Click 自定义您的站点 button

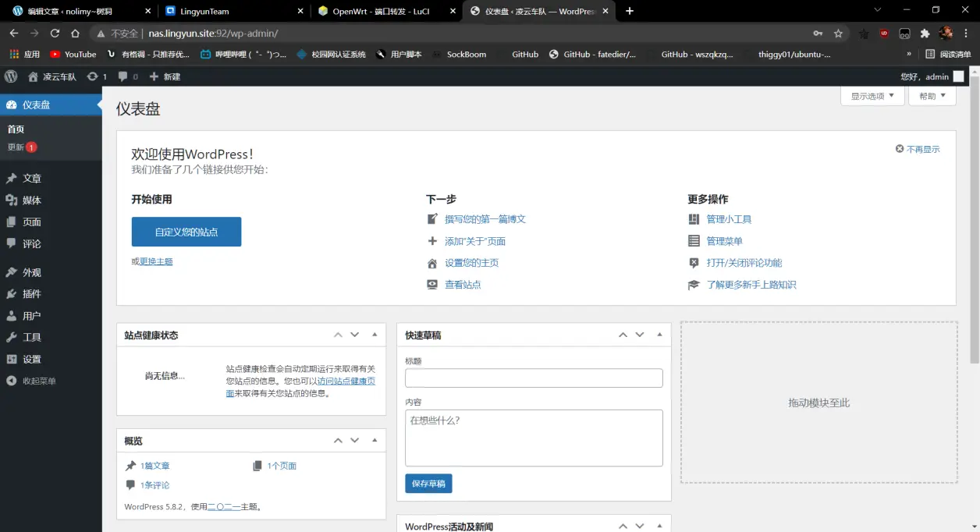pos(186,232)
